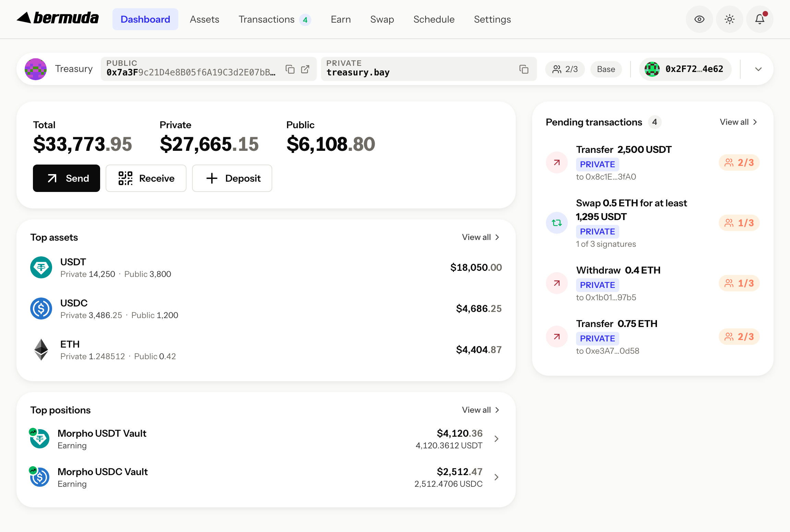
Task: Open the Dashboard tab
Action: pos(145,19)
